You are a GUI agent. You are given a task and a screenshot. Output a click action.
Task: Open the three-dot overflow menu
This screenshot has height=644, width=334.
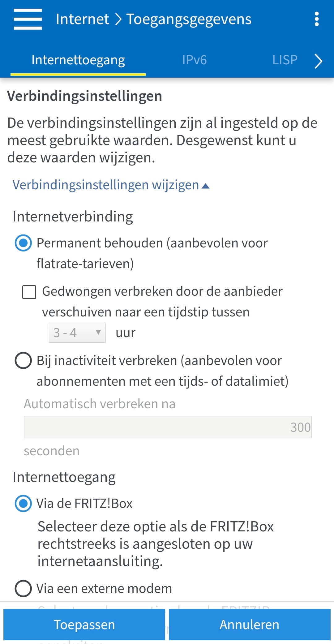coord(316,19)
